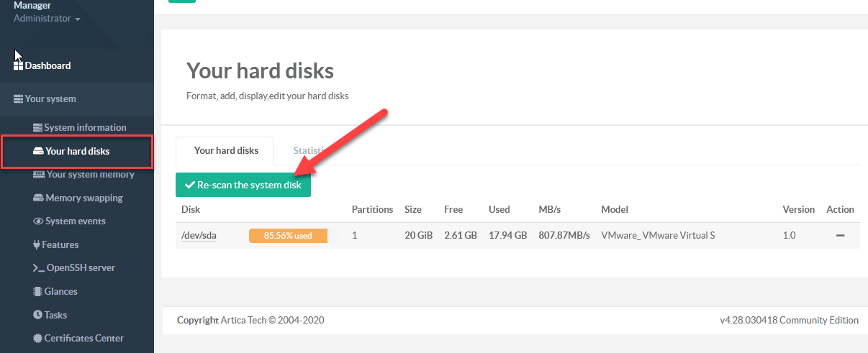Viewport: 868px width, 353px height.
Task: Click the minus action for /dev/sda
Action: click(x=840, y=235)
